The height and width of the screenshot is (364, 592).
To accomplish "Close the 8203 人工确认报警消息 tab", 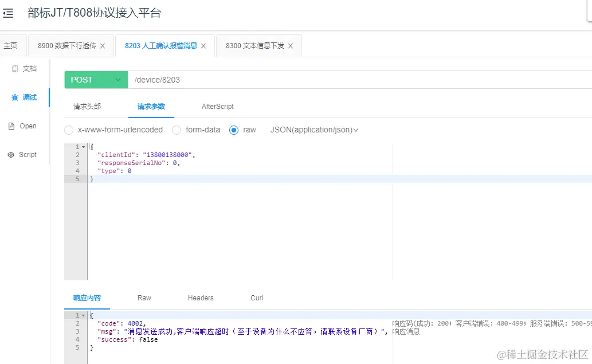I will (x=203, y=46).
